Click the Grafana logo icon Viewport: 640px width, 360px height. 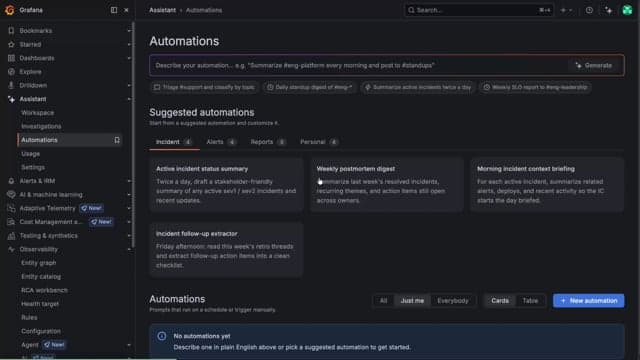point(9,10)
